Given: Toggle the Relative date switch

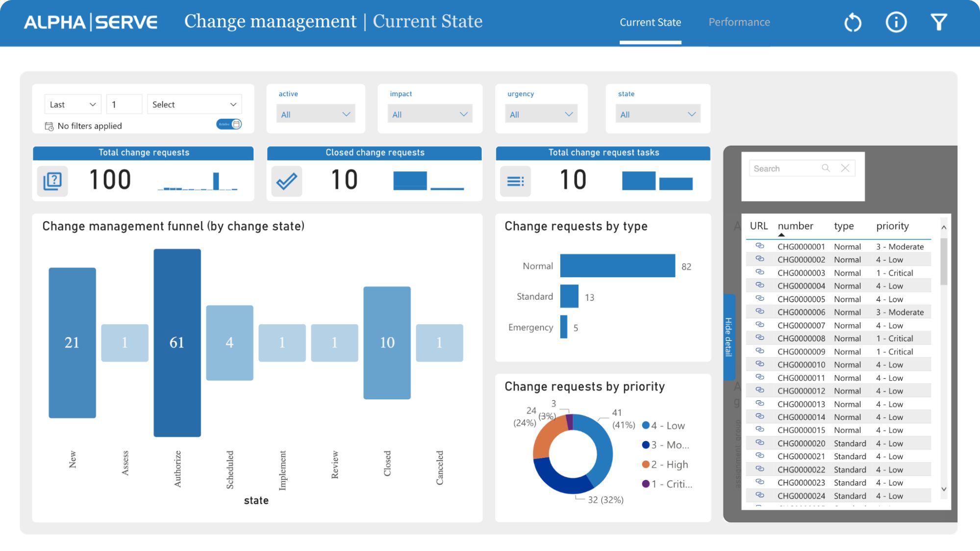Looking at the screenshot, I should (228, 124).
